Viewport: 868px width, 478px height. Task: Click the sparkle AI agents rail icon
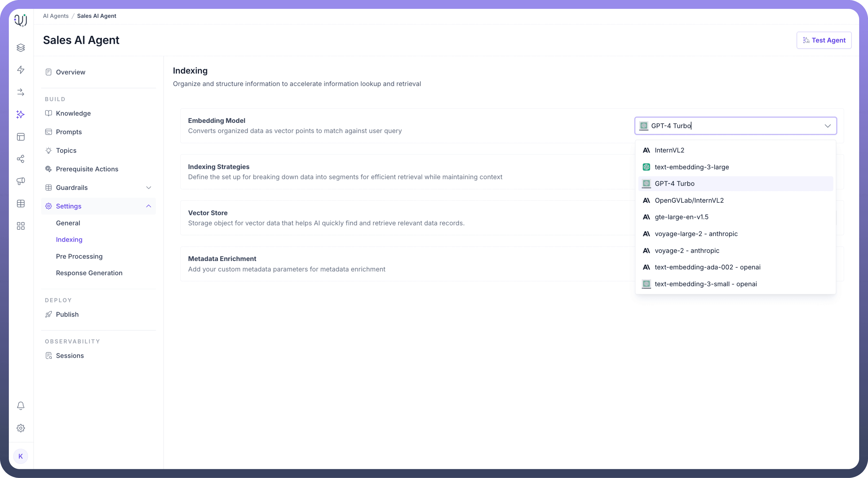pos(21,114)
